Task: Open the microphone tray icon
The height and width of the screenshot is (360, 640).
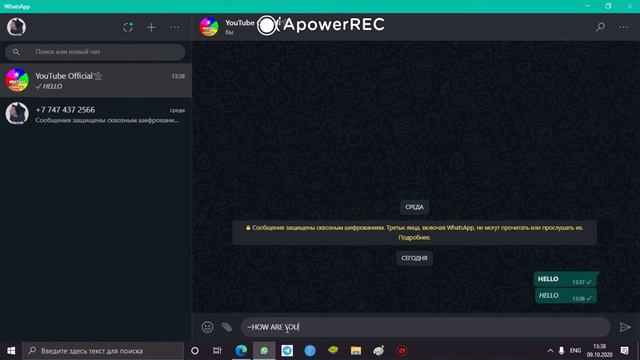Action: pos(562,351)
